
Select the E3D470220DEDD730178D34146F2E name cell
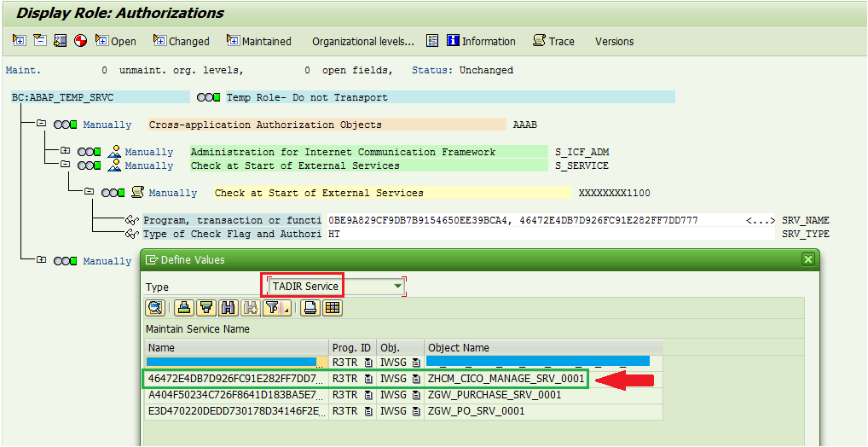pyautogui.click(x=235, y=411)
